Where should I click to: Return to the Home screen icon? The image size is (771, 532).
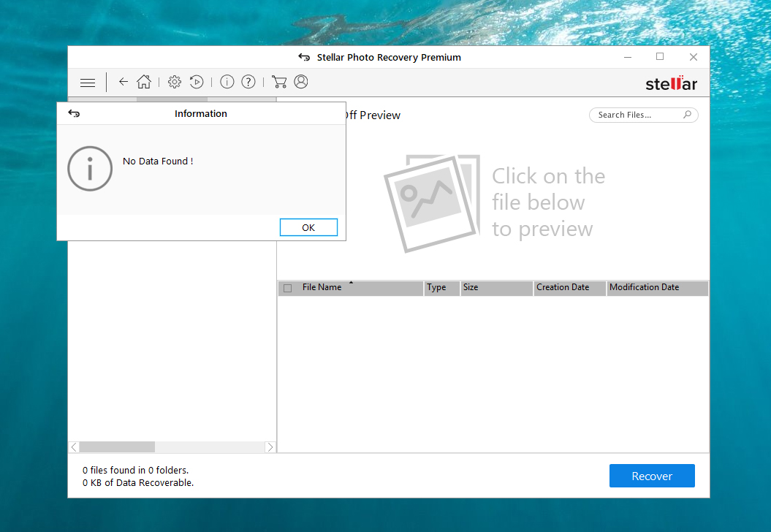tap(143, 82)
